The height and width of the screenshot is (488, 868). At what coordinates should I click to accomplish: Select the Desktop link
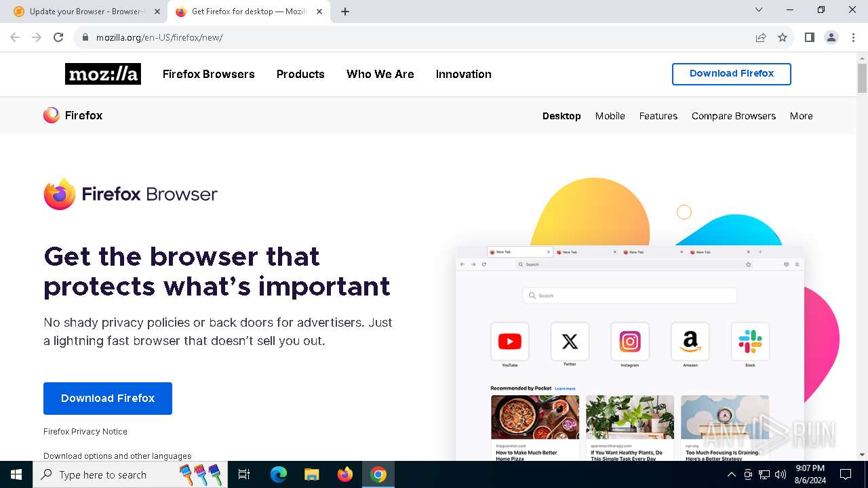(x=561, y=116)
